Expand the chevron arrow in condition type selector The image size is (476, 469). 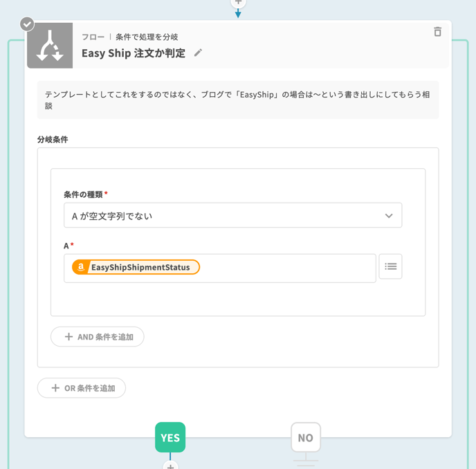coord(389,216)
